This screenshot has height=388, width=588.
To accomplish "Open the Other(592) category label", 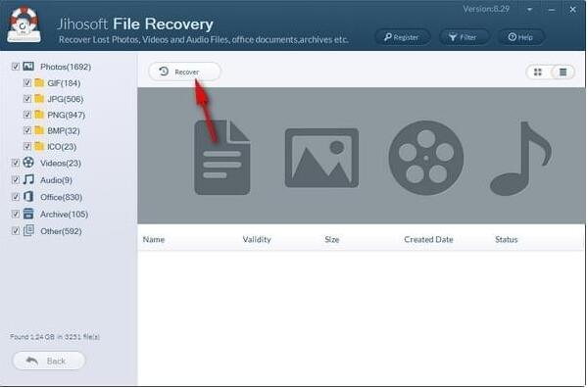I will (61, 231).
